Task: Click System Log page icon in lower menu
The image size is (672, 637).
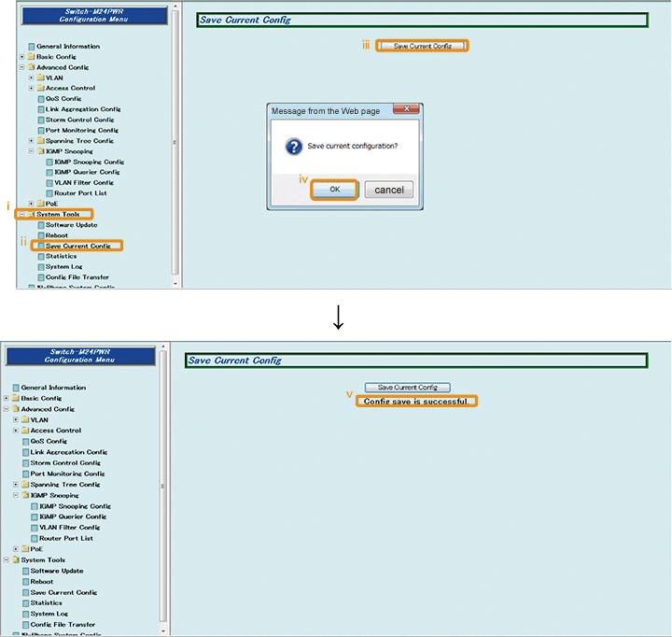Action: [24, 614]
